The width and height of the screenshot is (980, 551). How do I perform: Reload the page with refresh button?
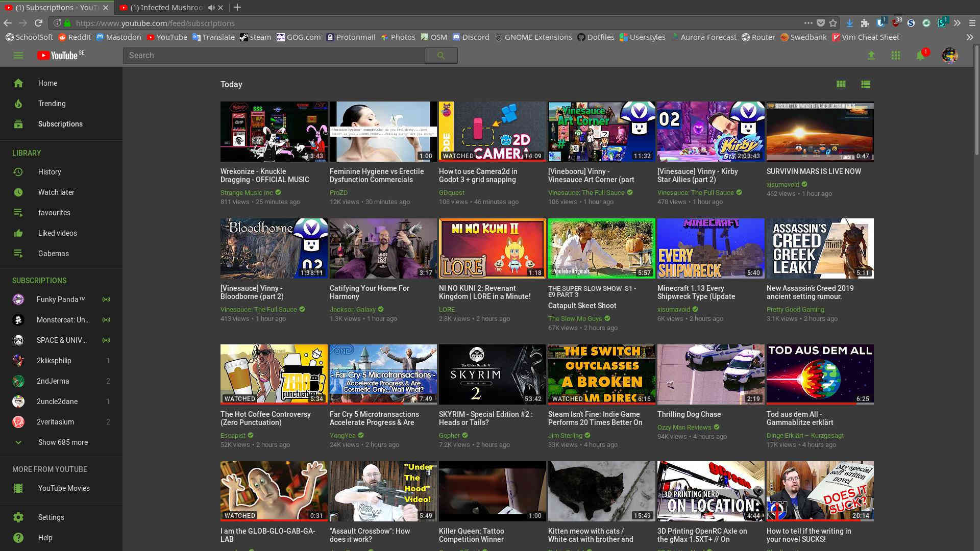(x=38, y=23)
